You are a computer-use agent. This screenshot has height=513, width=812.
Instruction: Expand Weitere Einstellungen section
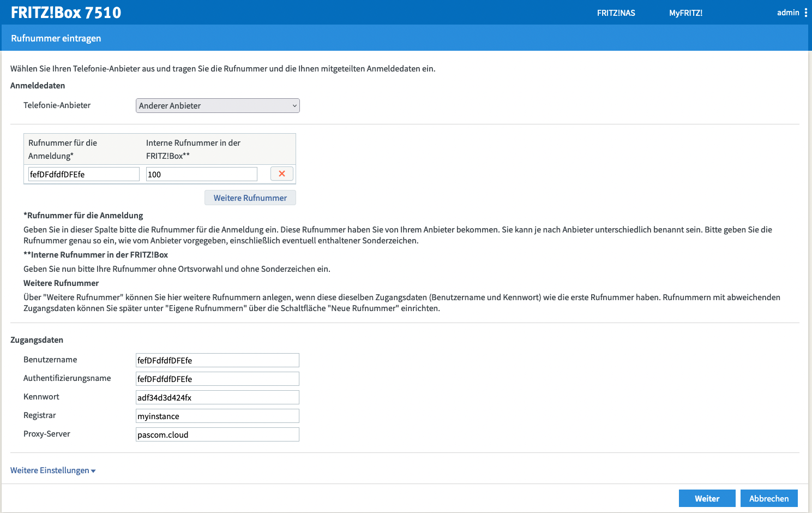[x=53, y=470]
